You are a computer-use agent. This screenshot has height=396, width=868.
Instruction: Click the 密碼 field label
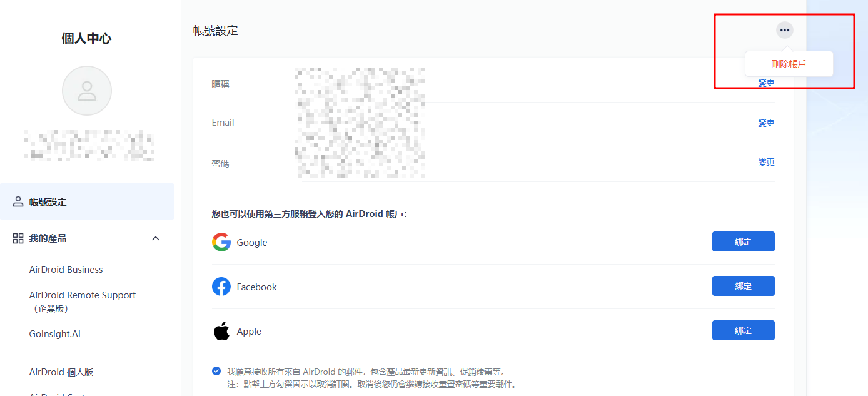221,163
